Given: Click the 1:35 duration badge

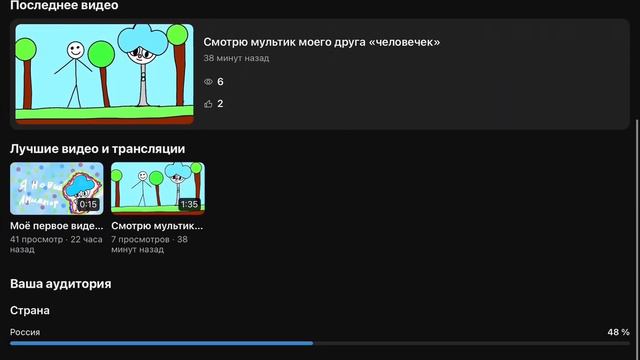Looking at the screenshot, I should point(189,204).
